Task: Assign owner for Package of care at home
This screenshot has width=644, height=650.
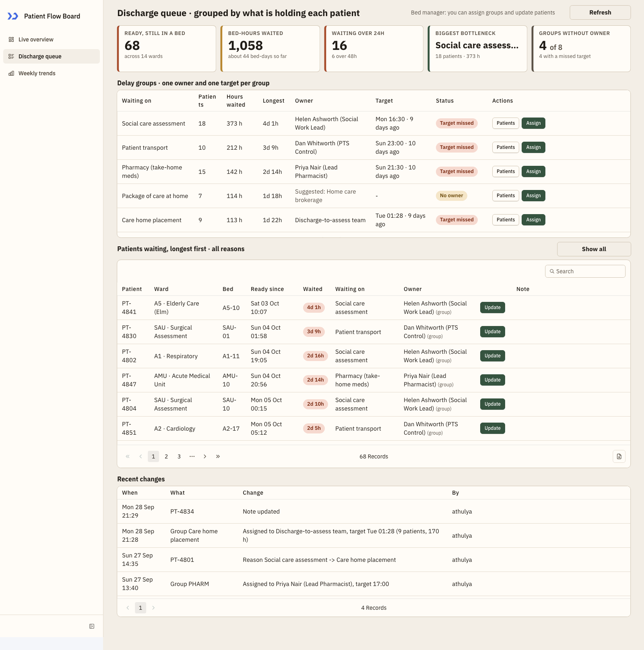Action: 533,196
